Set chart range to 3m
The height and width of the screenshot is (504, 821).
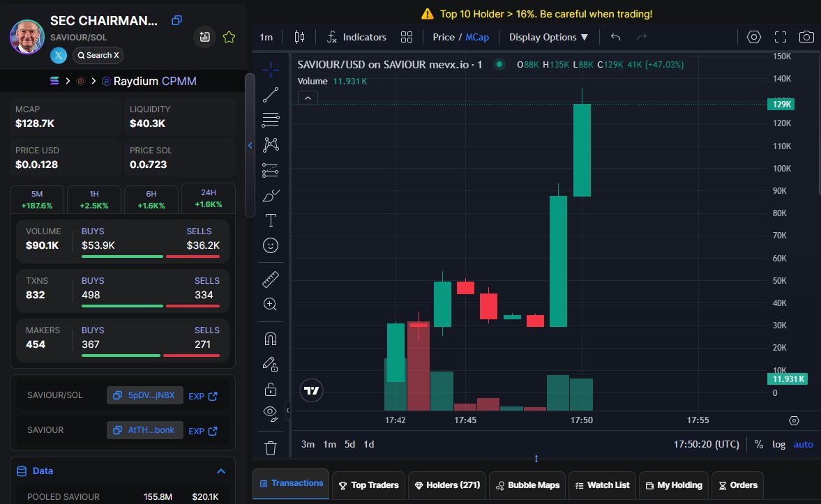click(x=308, y=444)
